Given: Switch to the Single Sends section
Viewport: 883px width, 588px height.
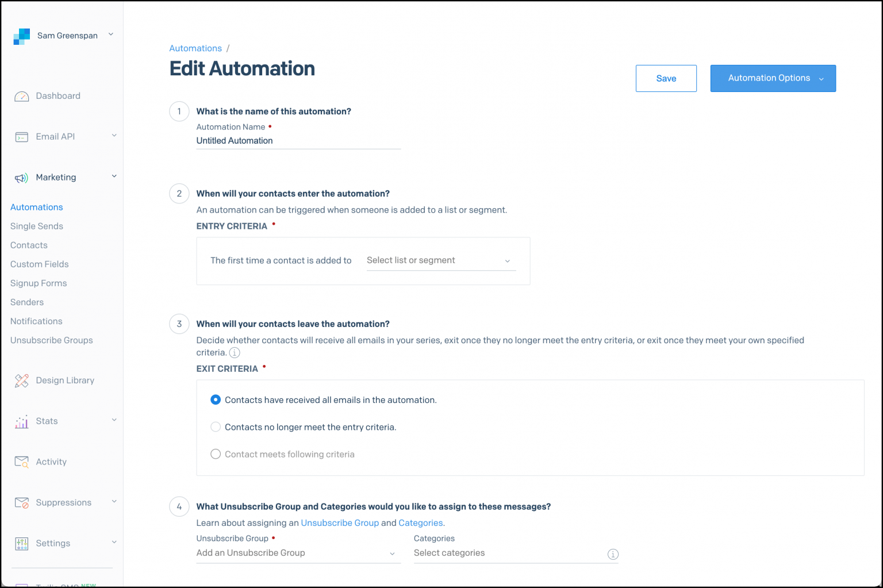Looking at the screenshot, I should click(37, 226).
